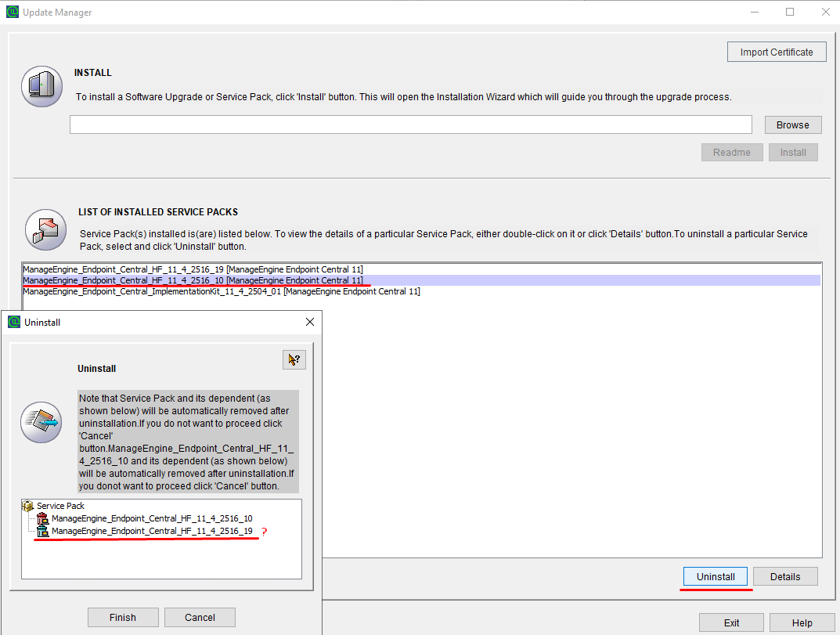Click the disabled Readme button
Viewport: 840px width, 635px height.
click(731, 152)
